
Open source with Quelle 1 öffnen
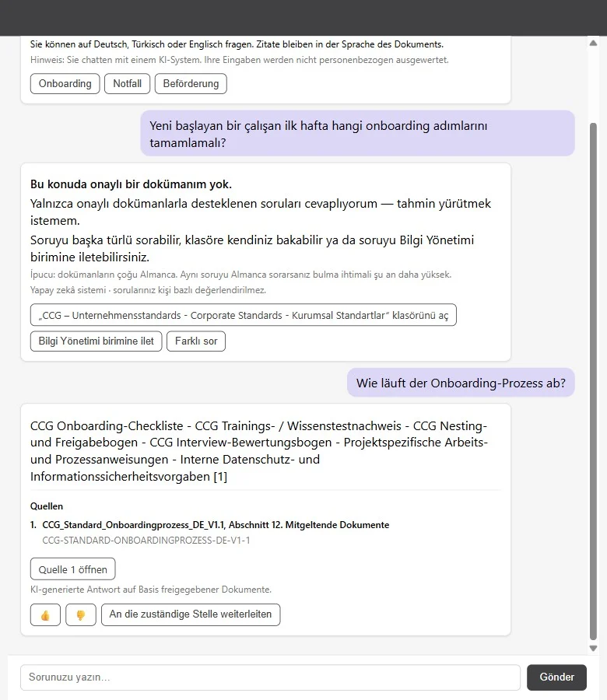[x=73, y=569]
